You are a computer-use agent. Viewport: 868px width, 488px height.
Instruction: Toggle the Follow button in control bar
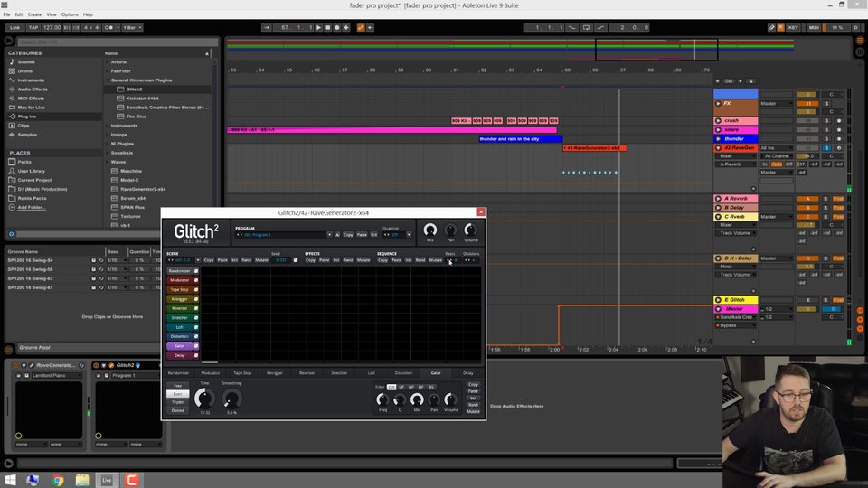coord(267,28)
